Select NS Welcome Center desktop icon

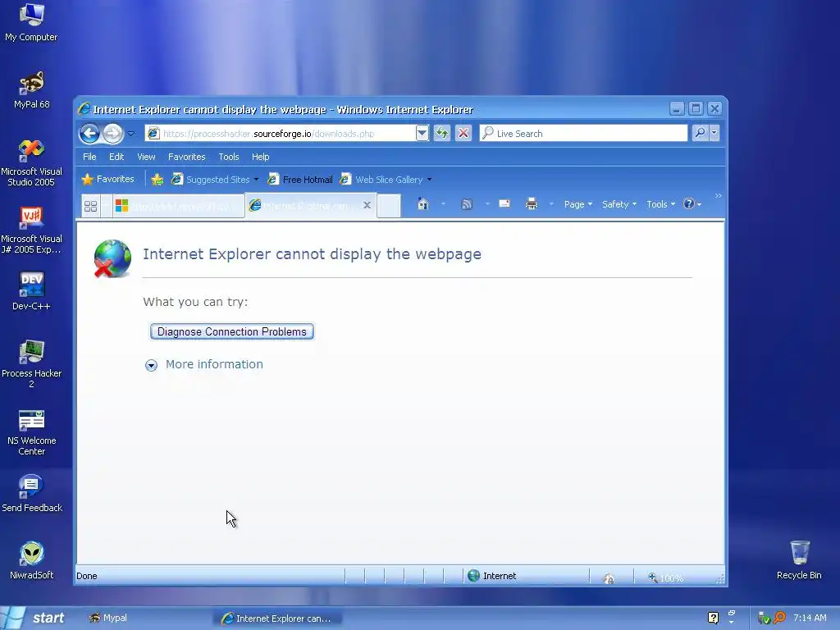point(31,432)
